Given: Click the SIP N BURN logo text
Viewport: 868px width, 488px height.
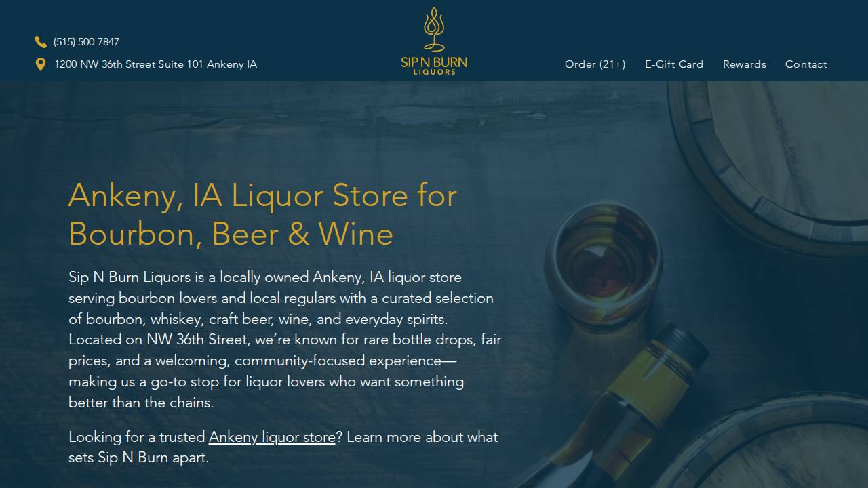Looking at the screenshot, I should 433,63.
